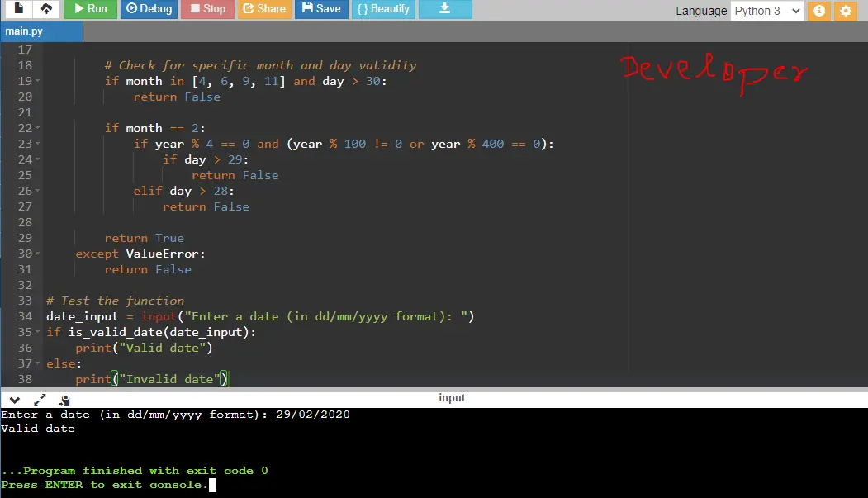The width and height of the screenshot is (868, 498).
Task: Stop program execution
Action: click(207, 9)
